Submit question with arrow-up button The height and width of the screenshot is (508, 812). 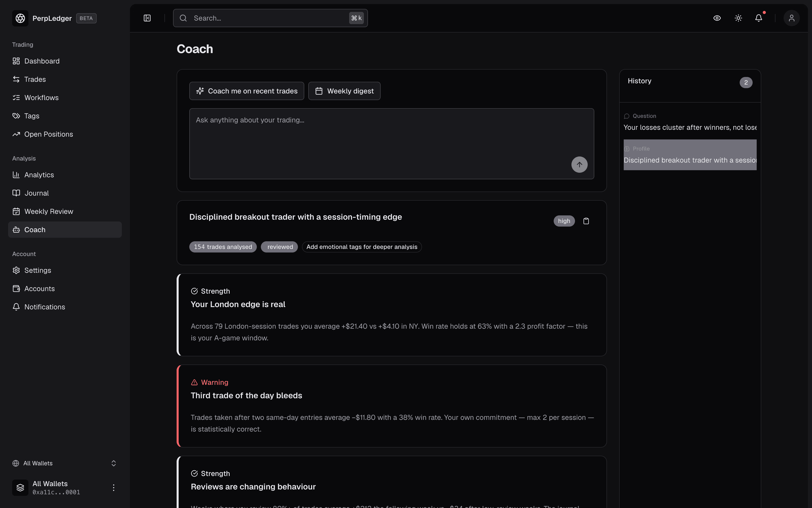coord(580,165)
